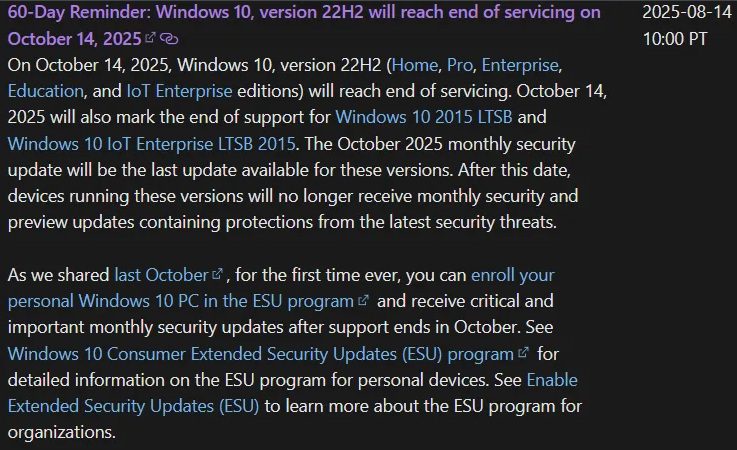Open Windows 10 Consumer Extended Security Updates link
Viewport: 737px width, 450px height.
(260, 354)
